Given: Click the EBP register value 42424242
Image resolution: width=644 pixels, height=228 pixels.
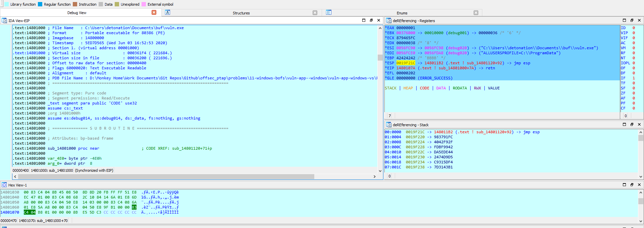Looking at the screenshot, I should [x=406, y=58].
